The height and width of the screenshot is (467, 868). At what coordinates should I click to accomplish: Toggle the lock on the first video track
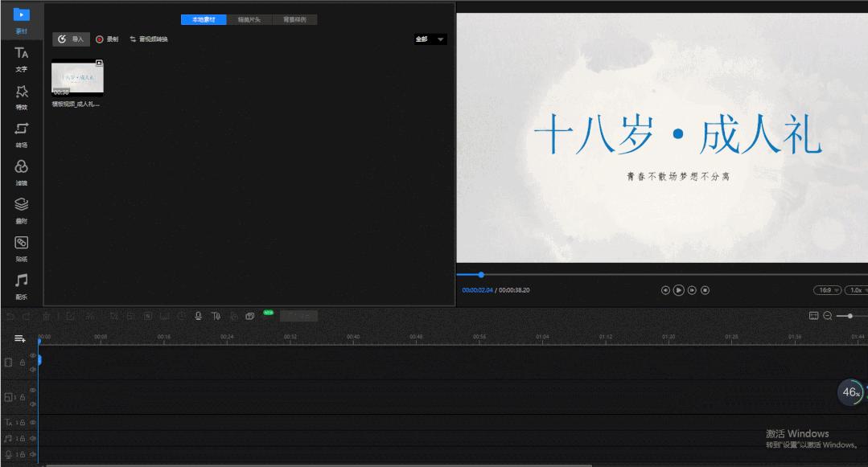pyautogui.click(x=22, y=363)
